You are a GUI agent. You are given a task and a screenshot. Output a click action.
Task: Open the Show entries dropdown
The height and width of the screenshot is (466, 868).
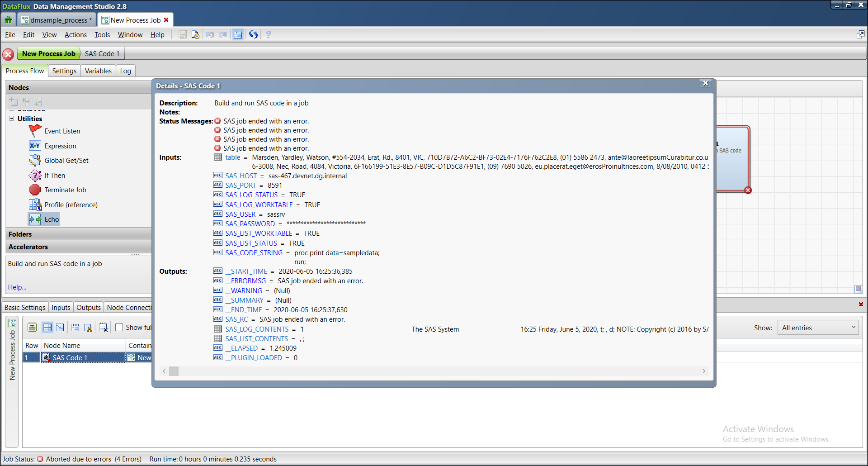click(818, 328)
